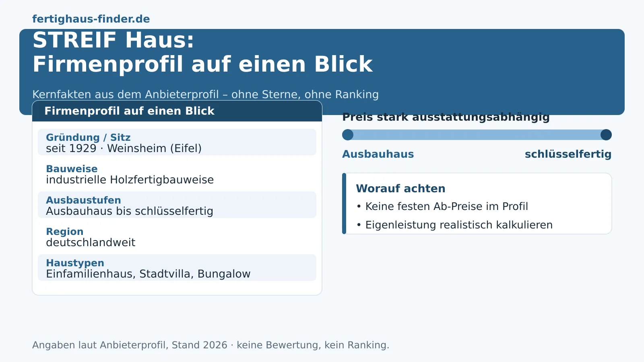The height and width of the screenshot is (362, 644).
Task: Click 'Einfamilienhaus, Stadtvilla, Bungalow' value
Action: 148,274
